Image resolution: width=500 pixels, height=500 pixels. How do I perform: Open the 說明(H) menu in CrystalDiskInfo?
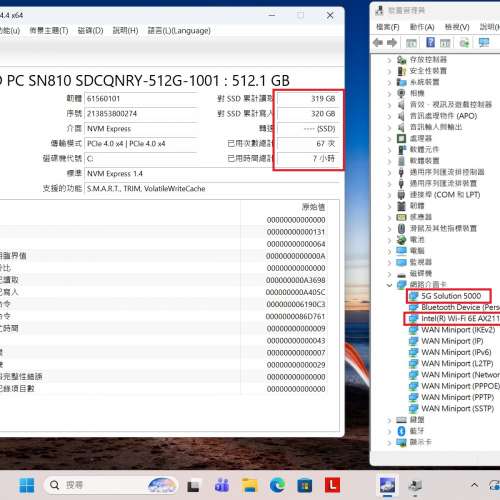click(125, 31)
